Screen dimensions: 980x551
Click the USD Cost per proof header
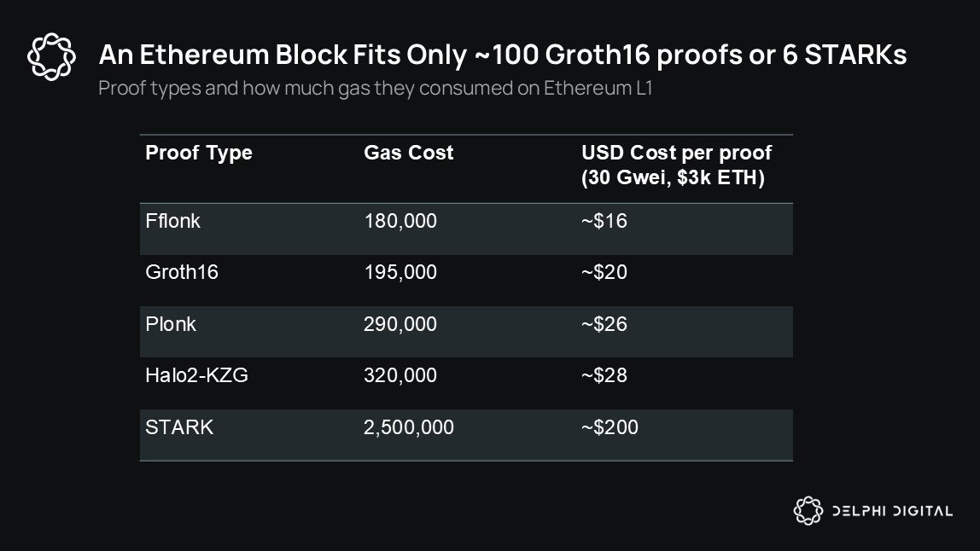[676, 165]
